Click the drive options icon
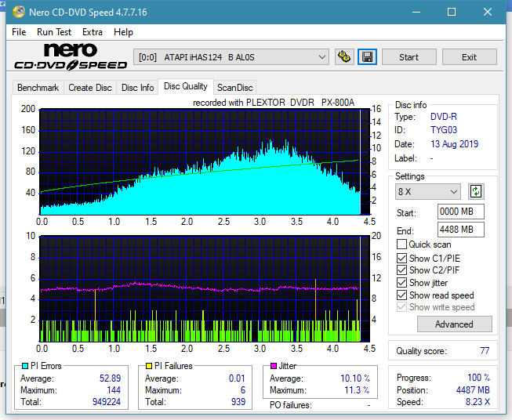Viewport: 512px width, 420px height. [344, 57]
